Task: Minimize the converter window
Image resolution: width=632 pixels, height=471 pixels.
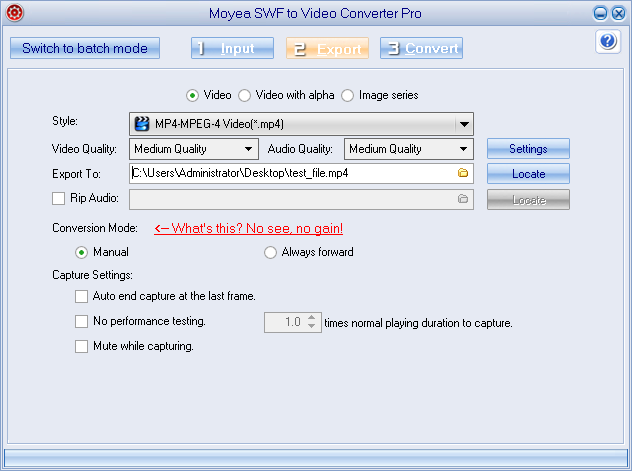Action: [x=600, y=13]
